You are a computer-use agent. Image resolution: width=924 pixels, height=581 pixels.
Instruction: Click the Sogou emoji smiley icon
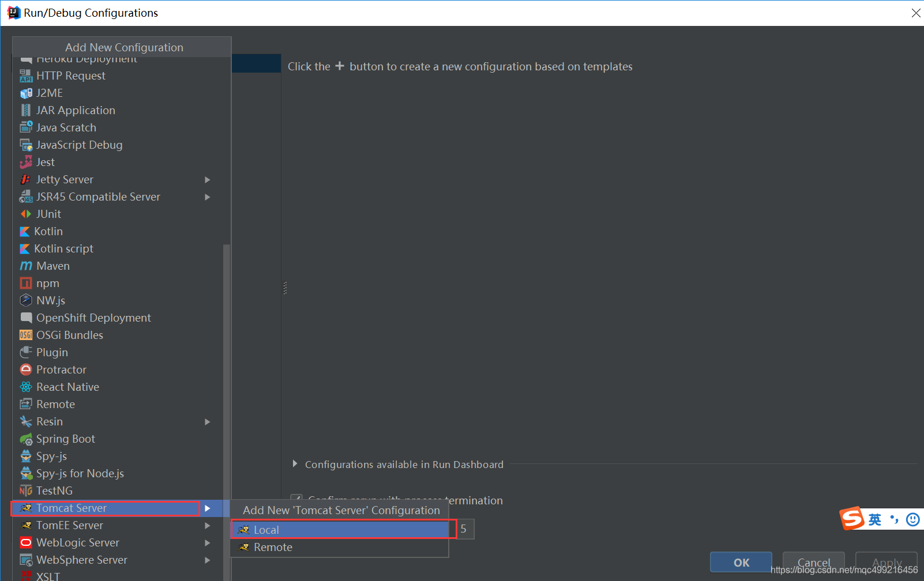point(912,519)
